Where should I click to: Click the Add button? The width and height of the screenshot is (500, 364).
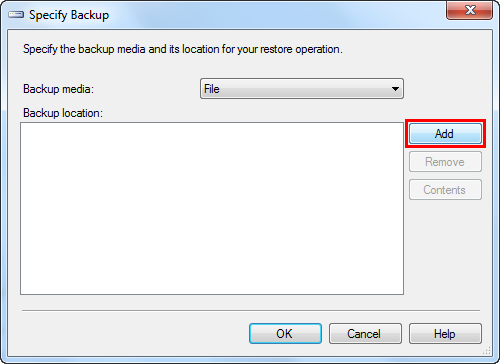coord(445,134)
